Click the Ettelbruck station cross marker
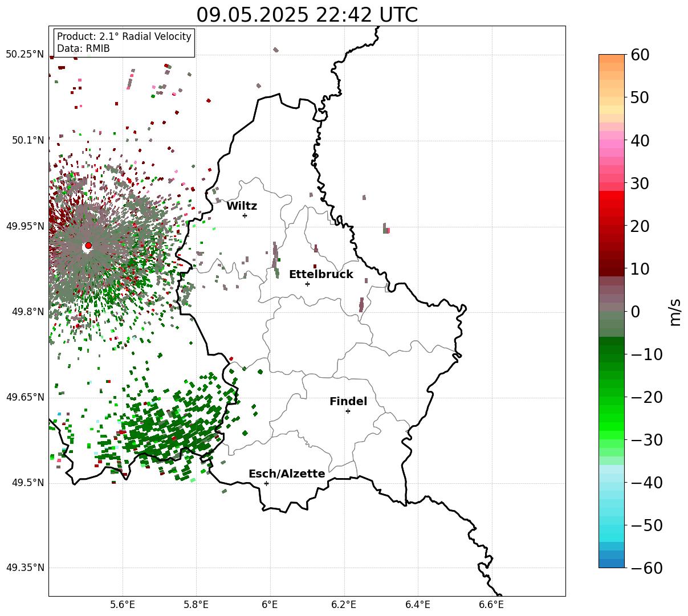The height and width of the screenshot is (616, 688). [x=307, y=284]
